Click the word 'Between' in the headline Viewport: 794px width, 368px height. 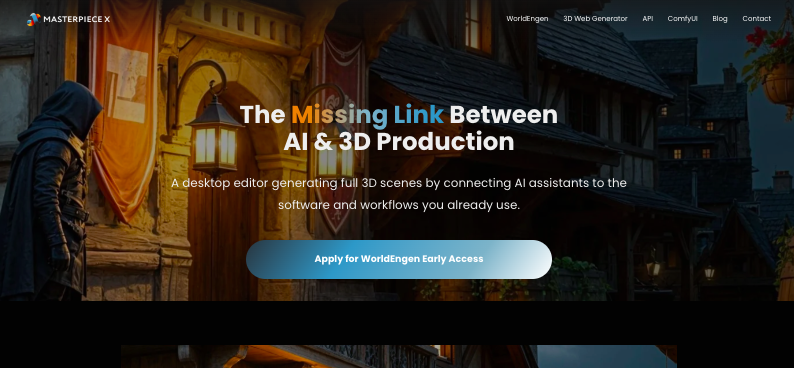[503, 115]
